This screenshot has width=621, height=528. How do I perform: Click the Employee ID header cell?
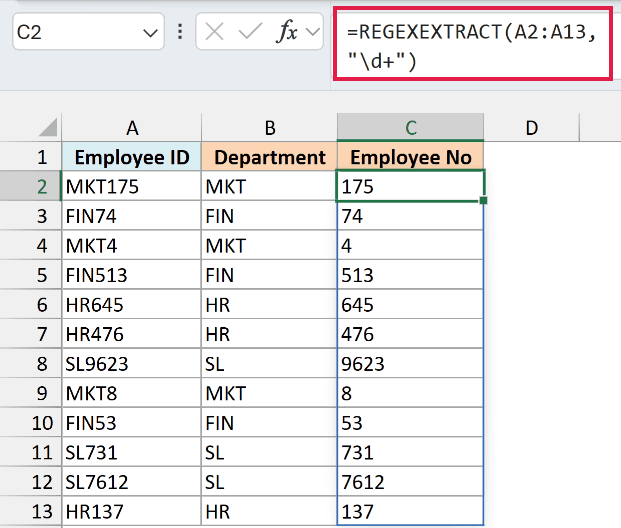[131, 157]
